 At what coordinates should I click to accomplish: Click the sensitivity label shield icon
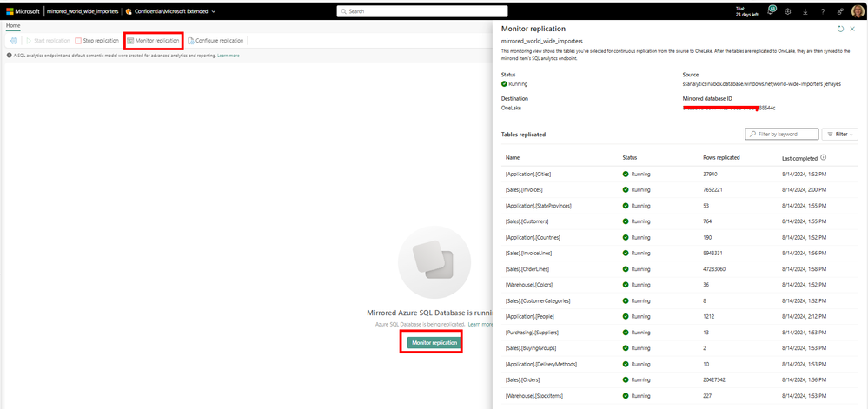click(x=129, y=11)
